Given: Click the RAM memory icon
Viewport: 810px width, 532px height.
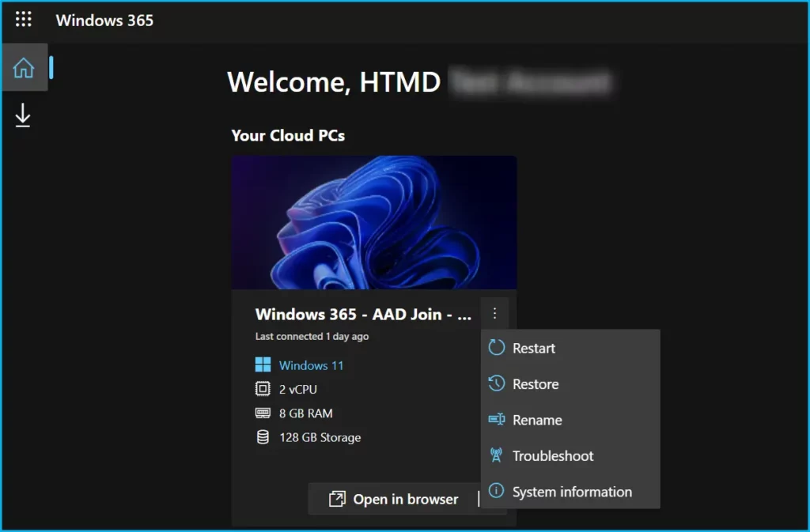Looking at the screenshot, I should pyautogui.click(x=263, y=413).
